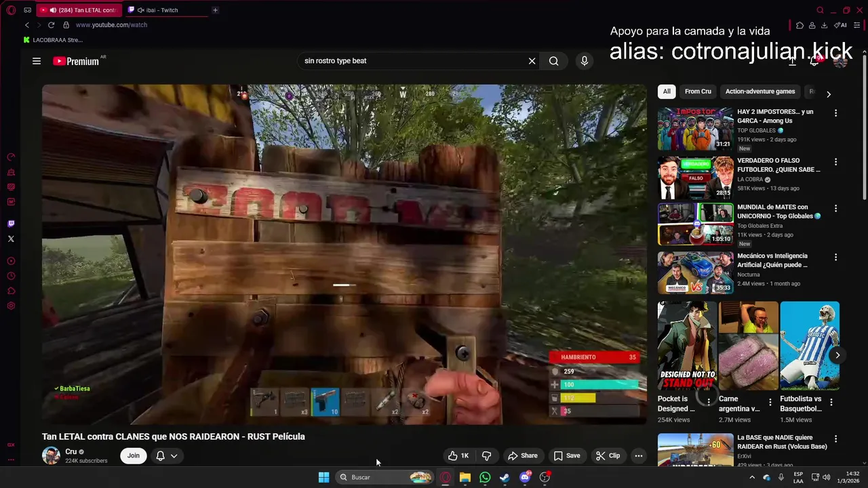Show more filter chips arrow
Image resolution: width=868 pixels, height=488 pixels.
828,94
